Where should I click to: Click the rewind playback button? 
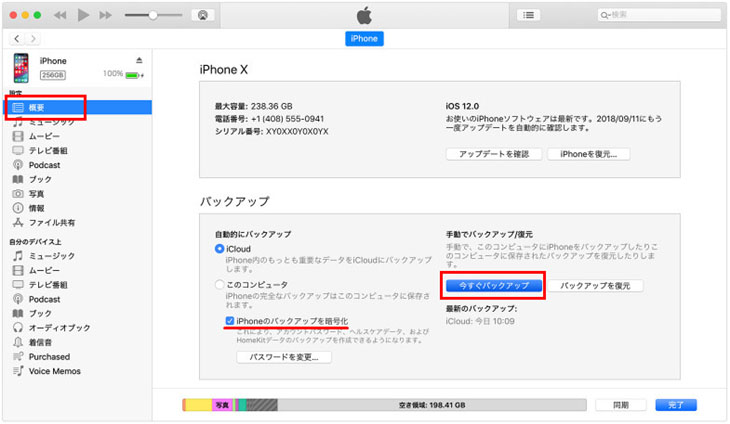[x=60, y=15]
